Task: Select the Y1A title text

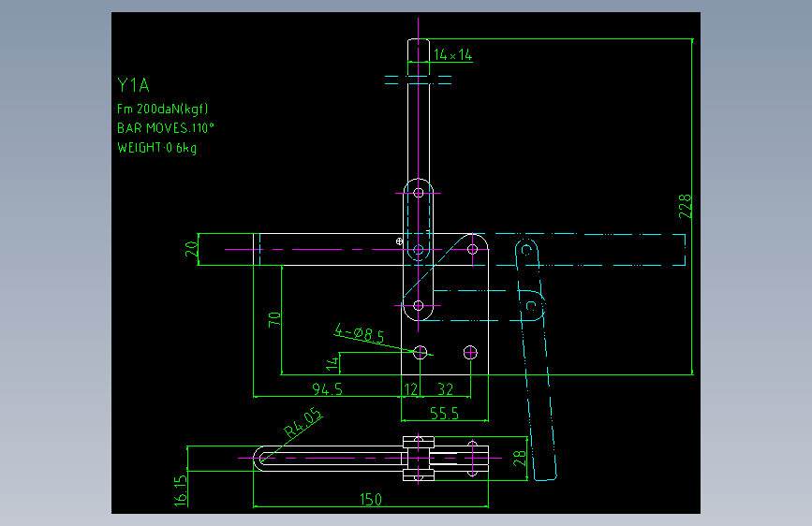Action: [x=133, y=85]
